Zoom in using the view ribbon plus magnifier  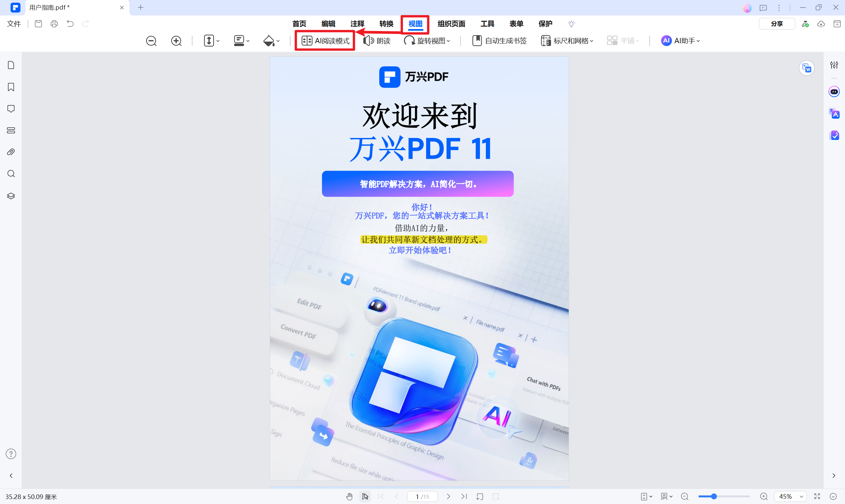176,41
